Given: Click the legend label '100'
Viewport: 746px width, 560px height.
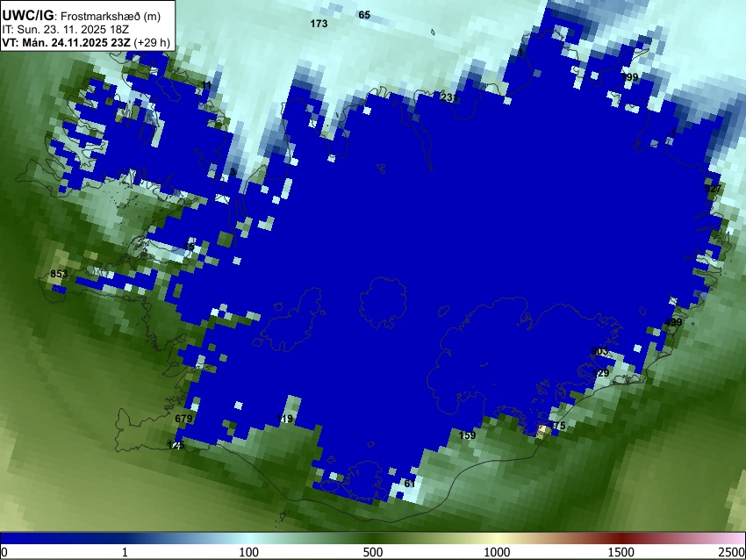Looking at the screenshot, I should pos(248,552).
